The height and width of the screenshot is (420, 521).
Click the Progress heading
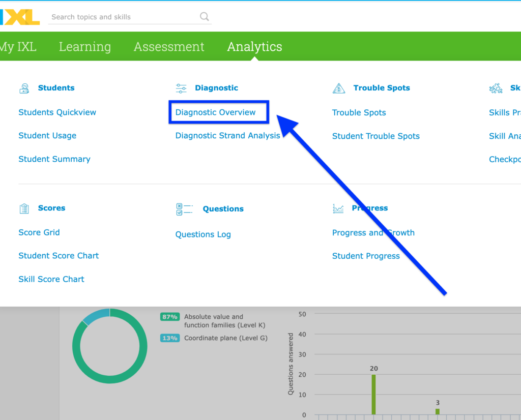click(x=370, y=208)
